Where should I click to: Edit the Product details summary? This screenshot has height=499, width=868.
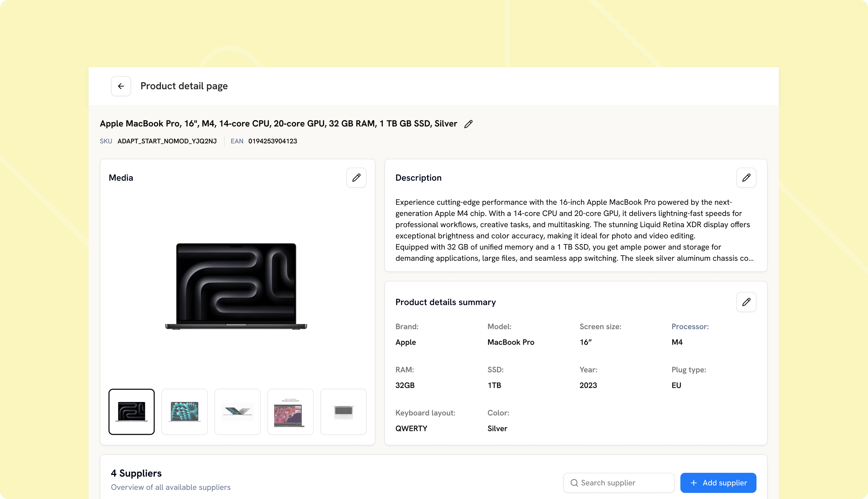point(746,302)
